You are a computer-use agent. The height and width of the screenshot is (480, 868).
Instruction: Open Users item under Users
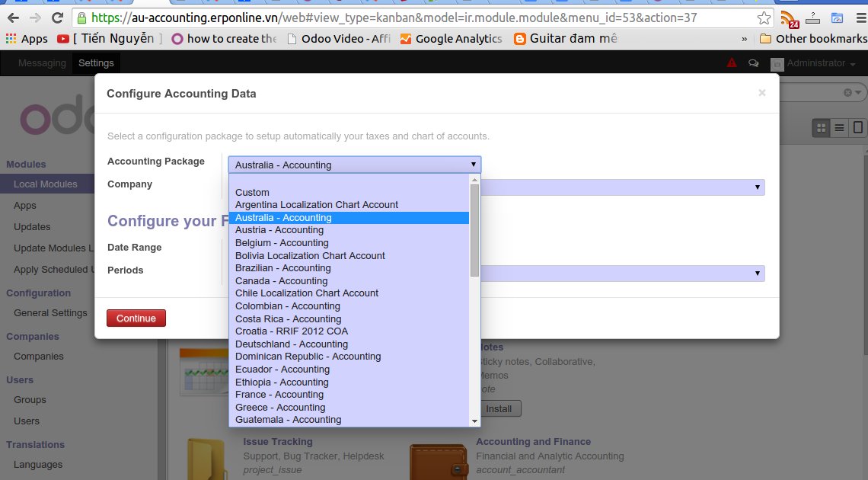[27, 421]
